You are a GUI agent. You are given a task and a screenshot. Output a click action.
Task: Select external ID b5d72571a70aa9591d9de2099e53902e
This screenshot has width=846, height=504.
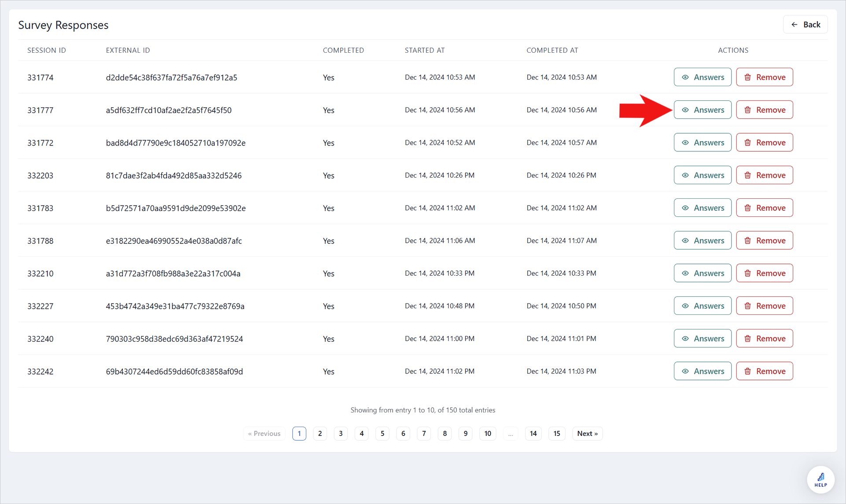click(x=176, y=208)
